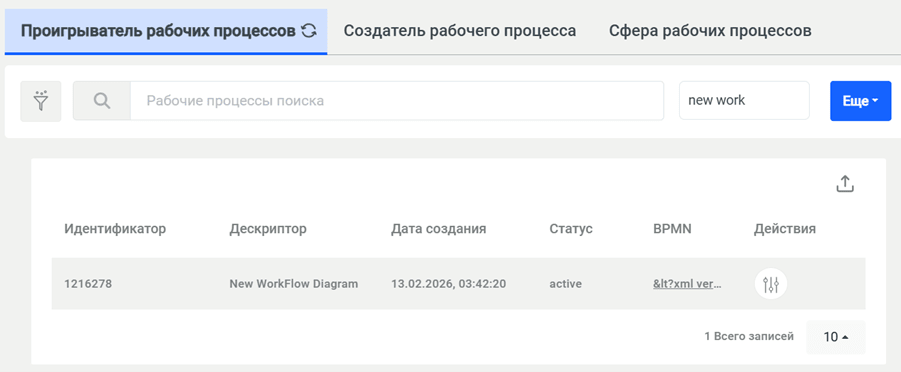
Task: Click the field containing new work
Action: pyautogui.click(x=744, y=101)
